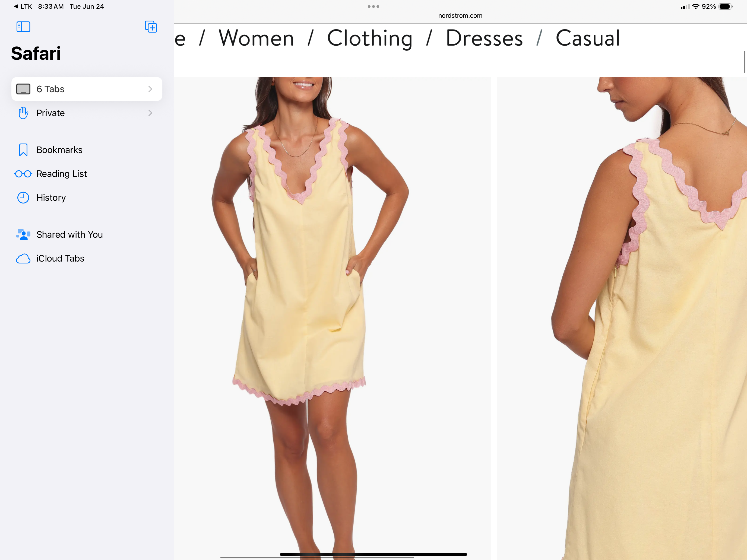This screenshot has height=560, width=747.
Task: Open iCloud Tabs
Action: pyautogui.click(x=87, y=259)
